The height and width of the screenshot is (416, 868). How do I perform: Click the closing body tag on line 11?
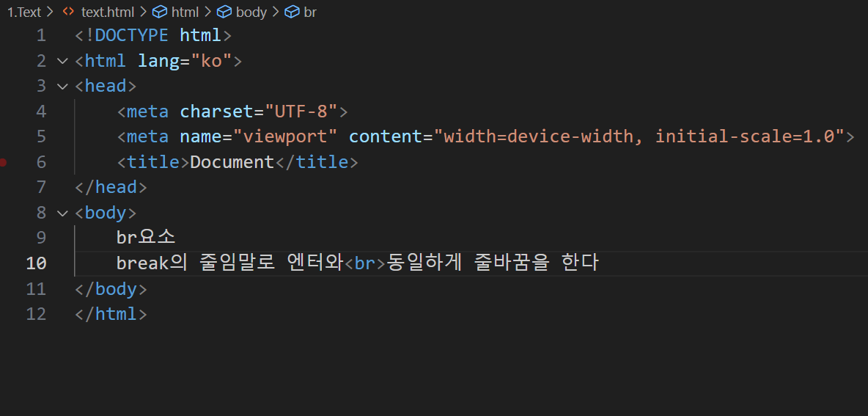pos(111,289)
